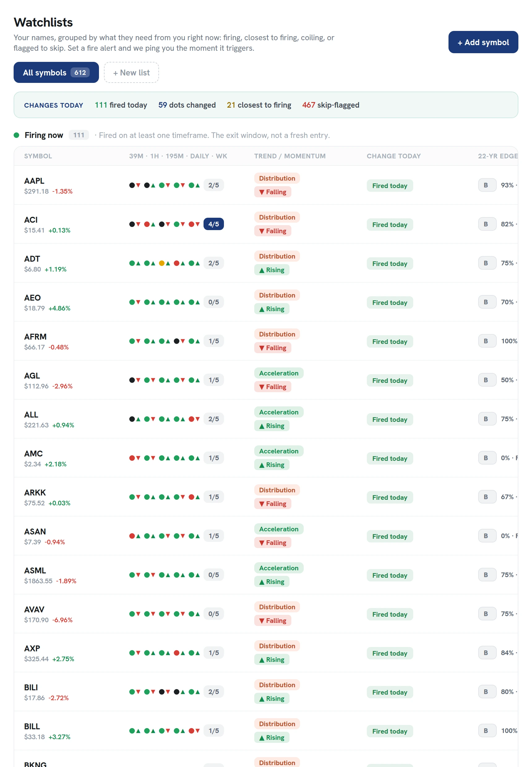
Task: Click the ADT 2/5 score badge
Action: tap(214, 263)
